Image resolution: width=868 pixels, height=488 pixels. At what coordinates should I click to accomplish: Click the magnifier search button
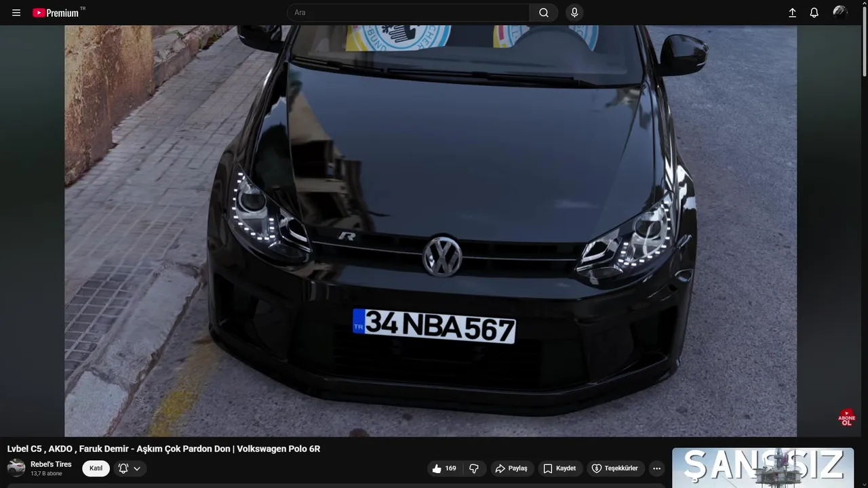coord(544,13)
